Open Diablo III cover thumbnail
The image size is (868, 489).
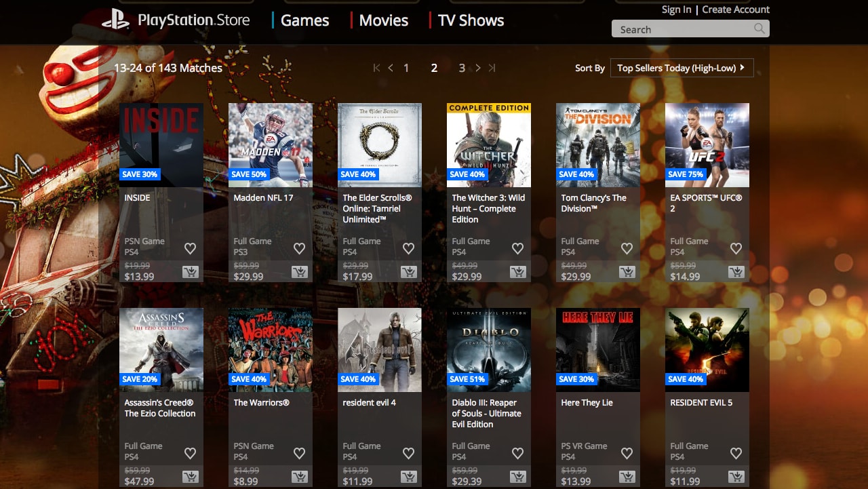(x=489, y=350)
